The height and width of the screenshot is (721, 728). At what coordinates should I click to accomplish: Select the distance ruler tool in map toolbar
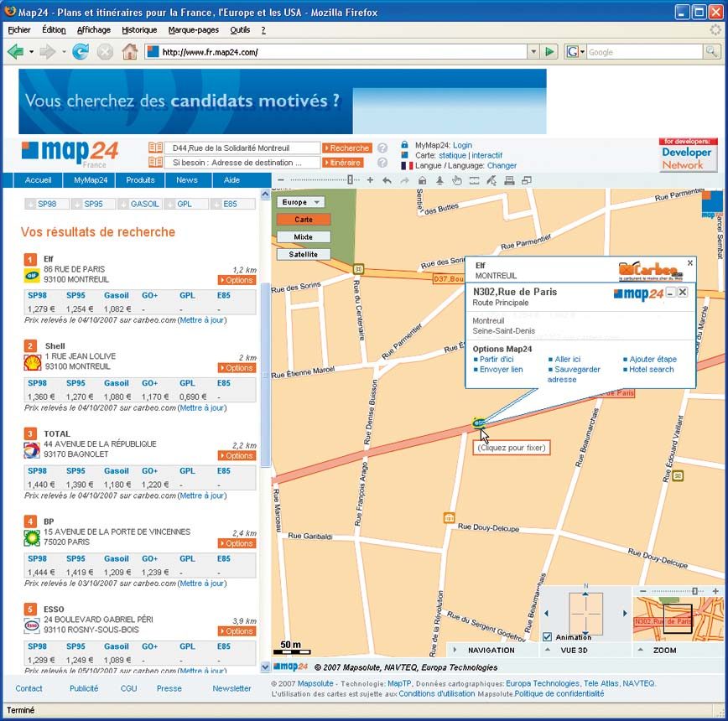474,180
